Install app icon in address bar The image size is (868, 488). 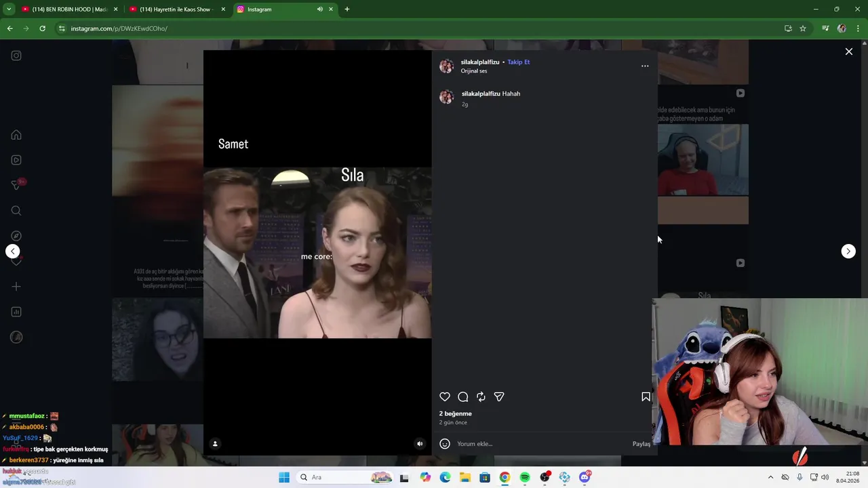pyautogui.click(x=788, y=28)
